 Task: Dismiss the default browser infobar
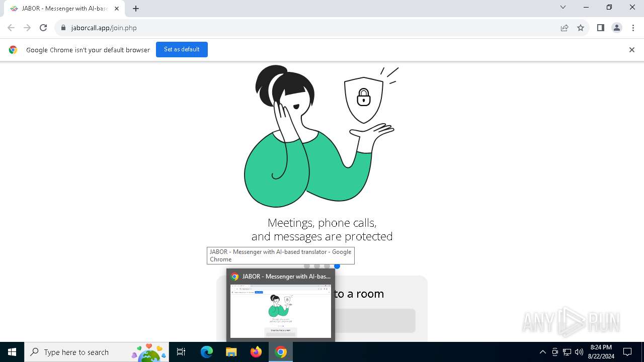coord(632,50)
